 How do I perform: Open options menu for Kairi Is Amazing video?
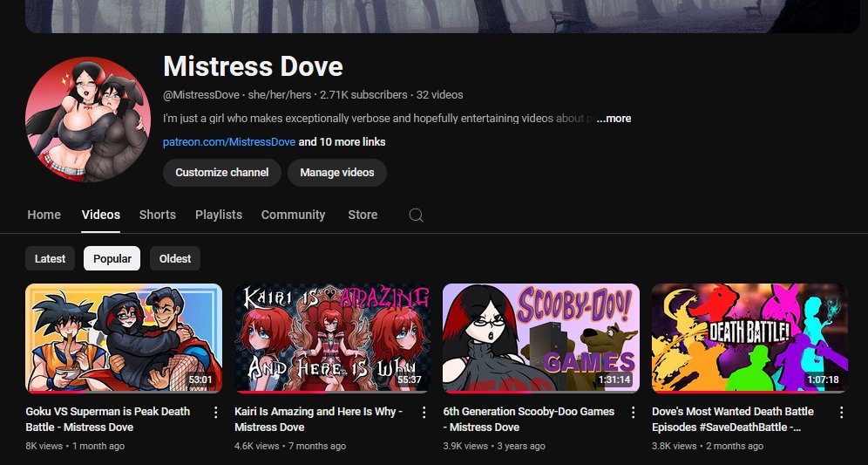pyautogui.click(x=424, y=412)
